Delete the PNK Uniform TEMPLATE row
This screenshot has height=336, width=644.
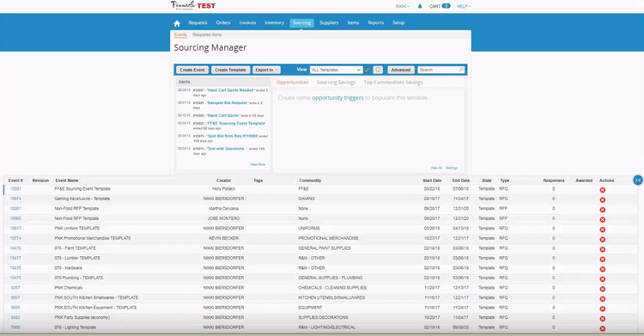click(603, 229)
